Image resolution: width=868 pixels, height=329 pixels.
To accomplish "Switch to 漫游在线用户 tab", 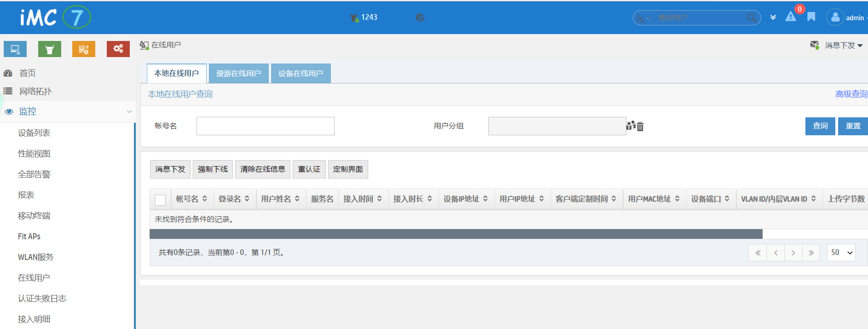I will click(239, 73).
